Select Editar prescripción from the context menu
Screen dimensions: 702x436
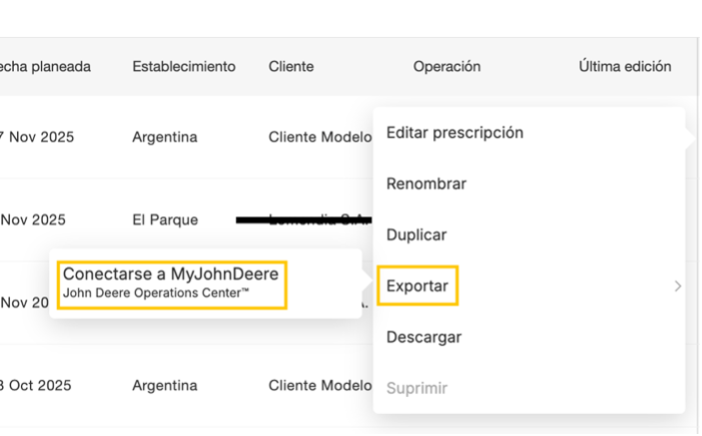(454, 132)
